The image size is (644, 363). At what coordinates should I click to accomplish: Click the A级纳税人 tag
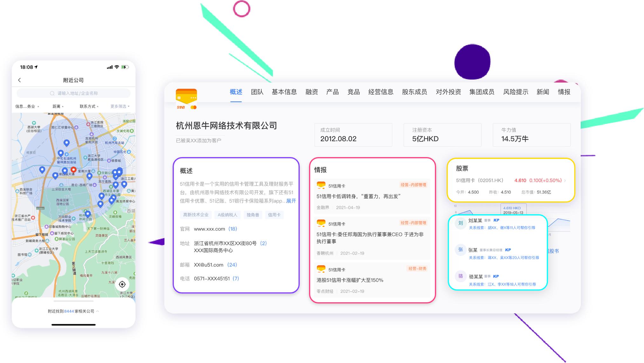point(228,215)
